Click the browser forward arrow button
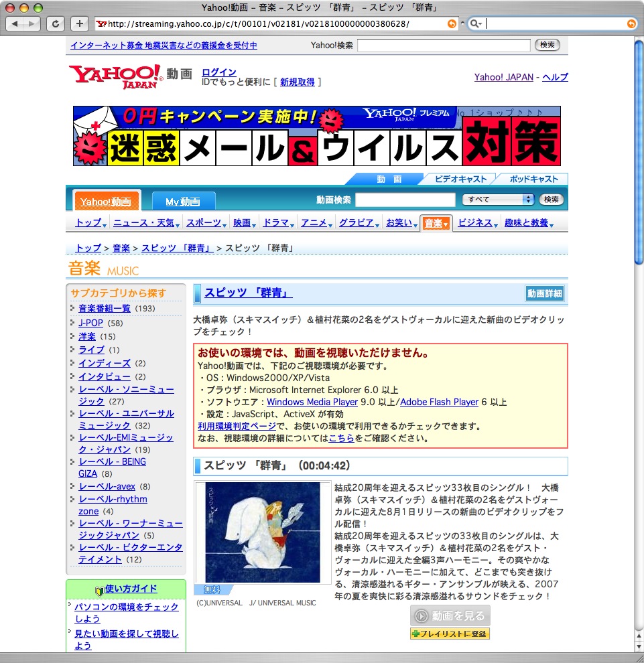Viewport: 644px width, 663px height. tap(31, 23)
